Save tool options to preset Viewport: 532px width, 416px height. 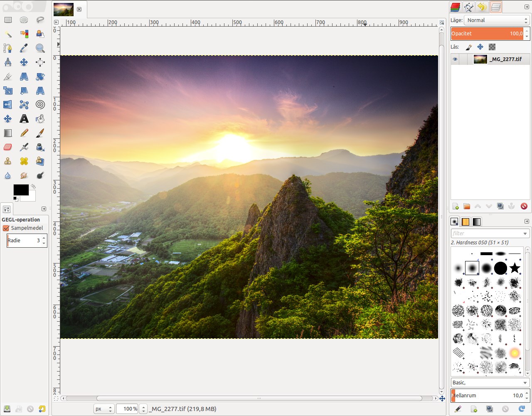click(7, 409)
